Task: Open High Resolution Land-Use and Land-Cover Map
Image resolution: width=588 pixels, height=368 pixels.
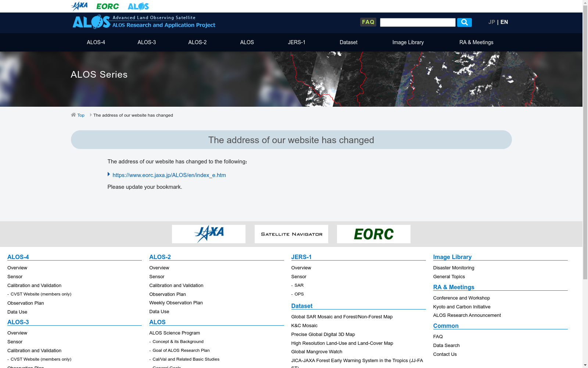Action: [x=342, y=343]
